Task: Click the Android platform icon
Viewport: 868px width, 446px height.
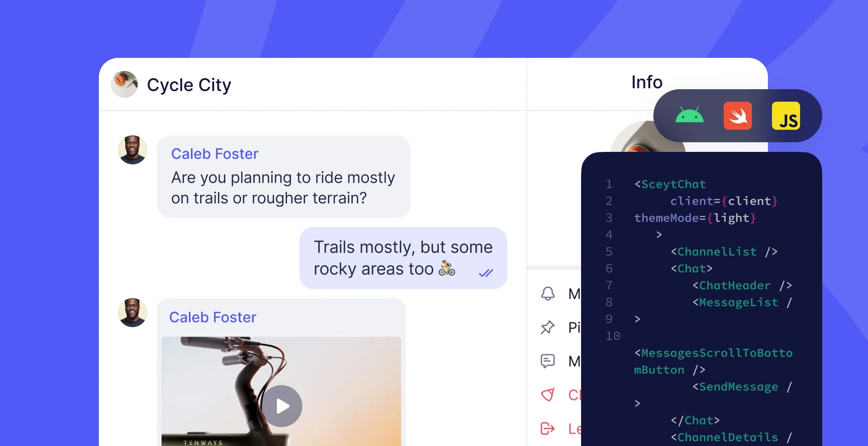Action: coord(688,116)
